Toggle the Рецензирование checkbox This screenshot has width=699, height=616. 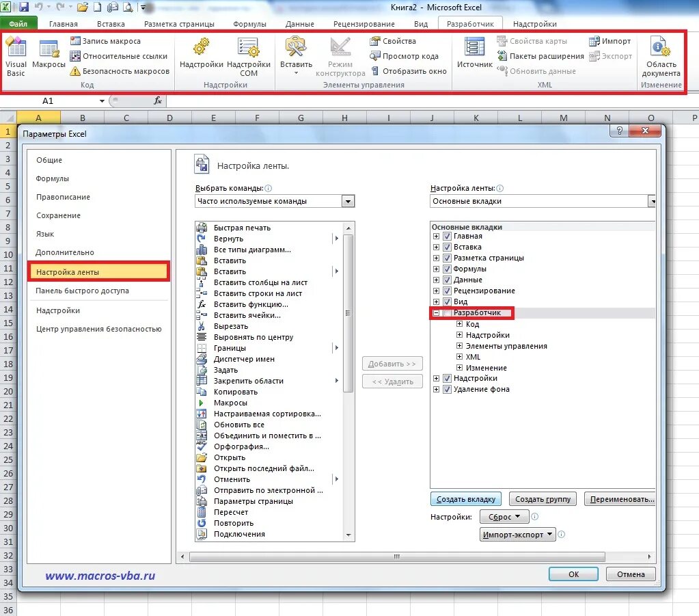click(447, 291)
